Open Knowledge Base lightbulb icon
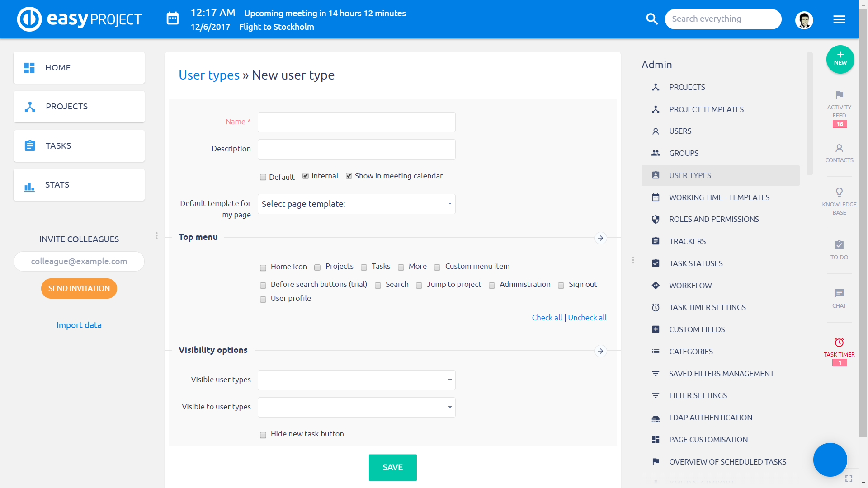This screenshot has height=488, width=868. coord(839,192)
